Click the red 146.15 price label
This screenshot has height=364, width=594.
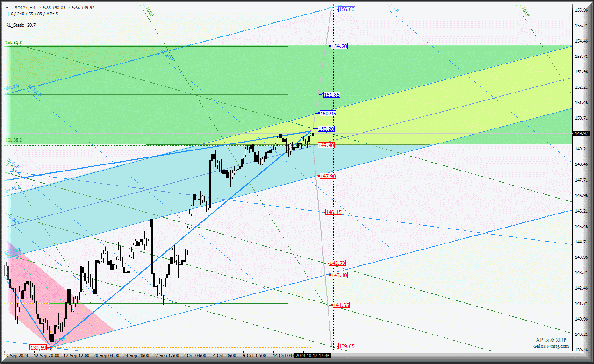(333, 212)
